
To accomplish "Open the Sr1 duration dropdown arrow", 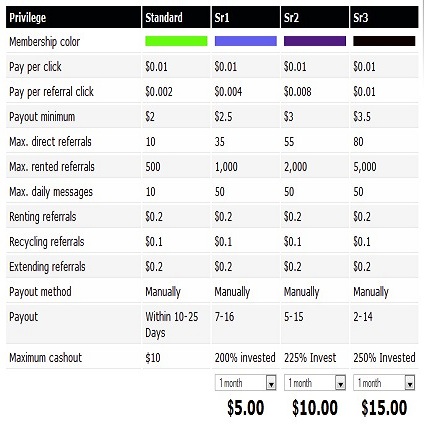I will (x=271, y=383).
